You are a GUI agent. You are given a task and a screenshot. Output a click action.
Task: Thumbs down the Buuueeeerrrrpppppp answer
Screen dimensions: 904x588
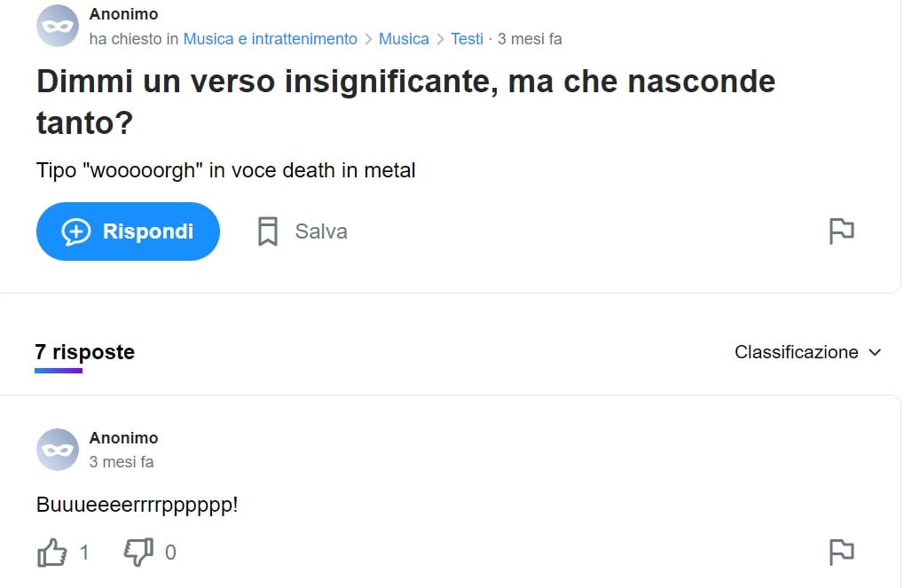(x=138, y=553)
